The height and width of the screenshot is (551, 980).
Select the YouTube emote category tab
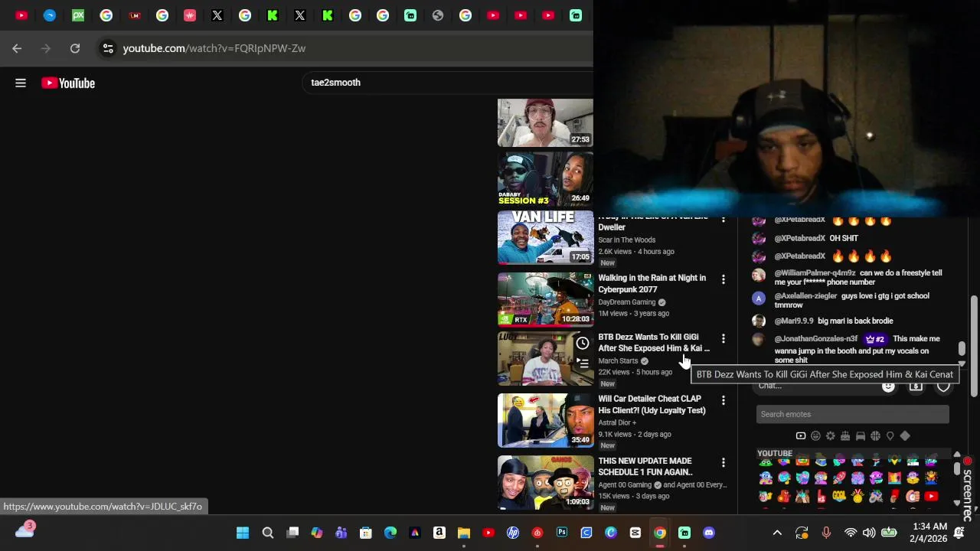[x=801, y=436]
